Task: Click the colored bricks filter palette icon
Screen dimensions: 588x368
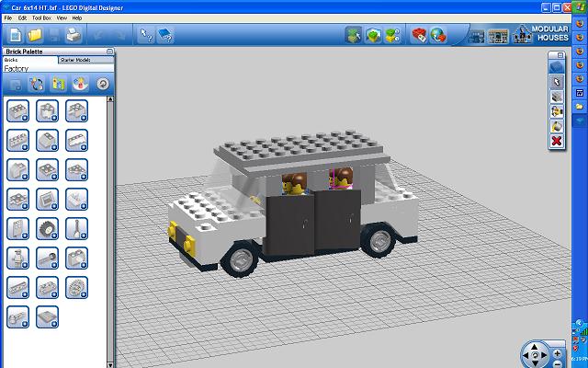Action: [x=59, y=84]
